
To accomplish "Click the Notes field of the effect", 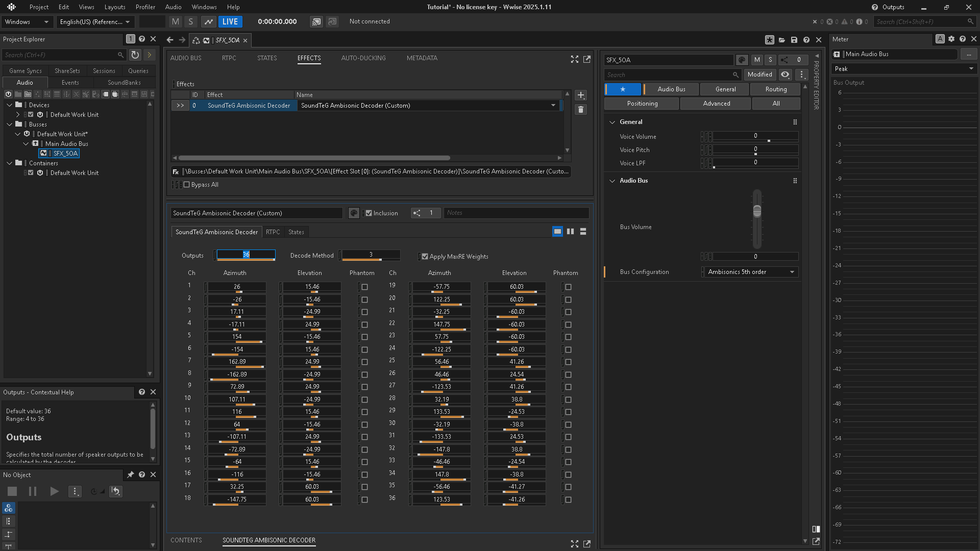I will click(516, 213).
